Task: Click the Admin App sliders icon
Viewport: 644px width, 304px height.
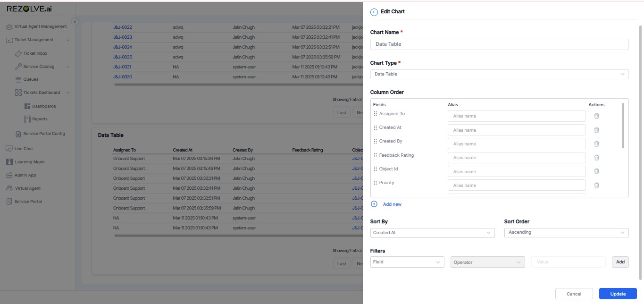Action: (x=9, y=175)
